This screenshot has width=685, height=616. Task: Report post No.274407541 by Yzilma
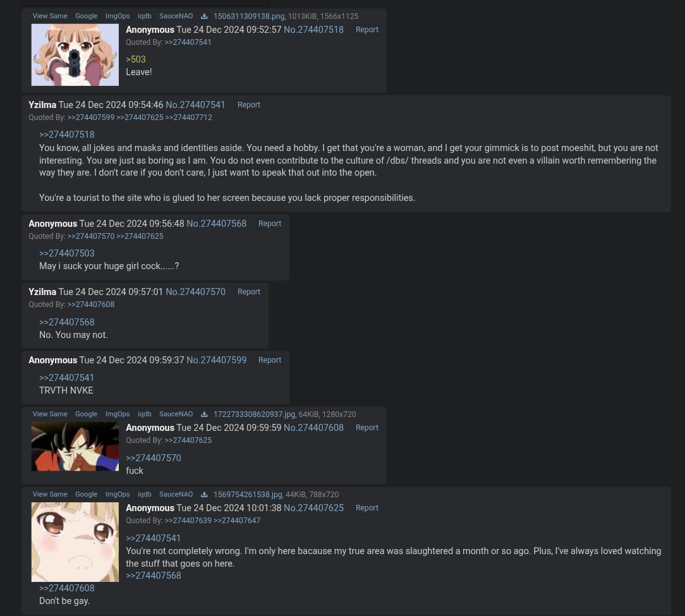[248, 105]
